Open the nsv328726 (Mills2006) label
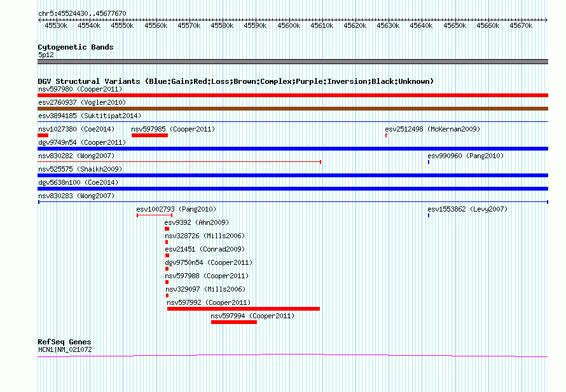Image resolution: width=566 pixels, height=392 pixels. pos(205,236)
